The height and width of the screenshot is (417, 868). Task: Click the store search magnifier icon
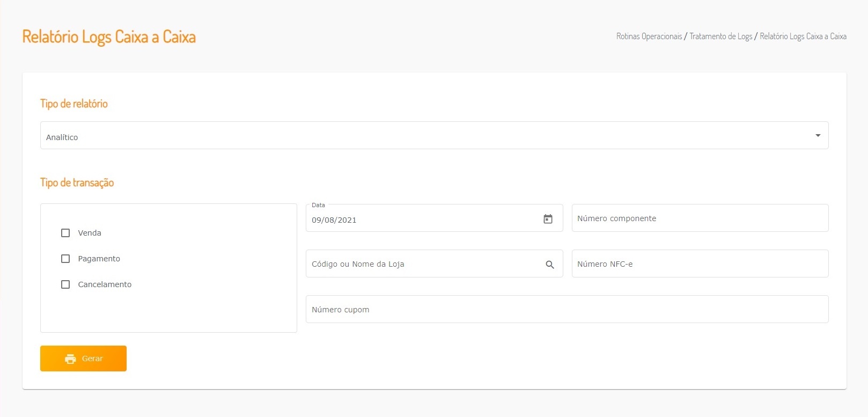pos(550,265)
